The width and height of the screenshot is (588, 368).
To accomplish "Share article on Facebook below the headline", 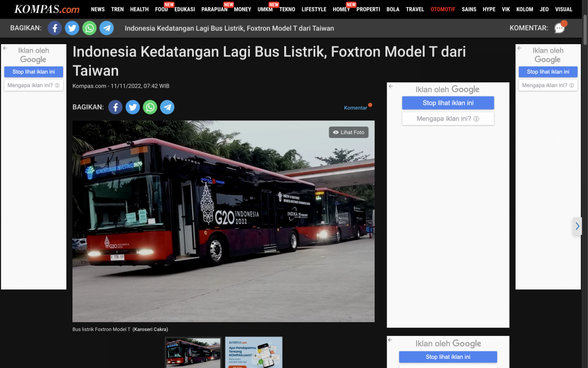I will (115, 107).
